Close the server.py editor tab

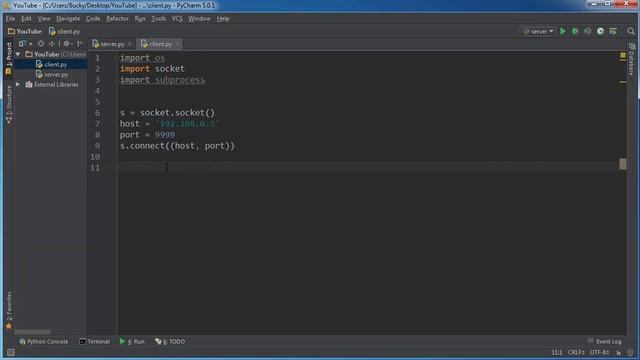coord(130,44)
